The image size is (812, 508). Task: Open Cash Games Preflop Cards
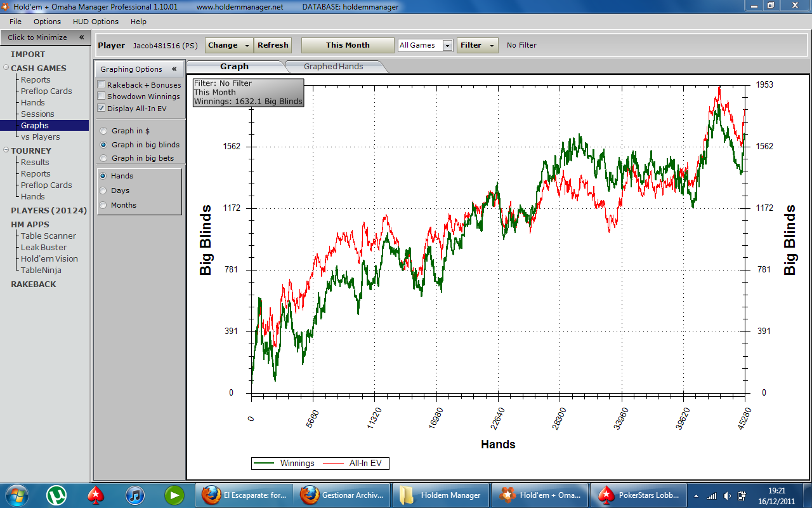[x=46, y=91]
